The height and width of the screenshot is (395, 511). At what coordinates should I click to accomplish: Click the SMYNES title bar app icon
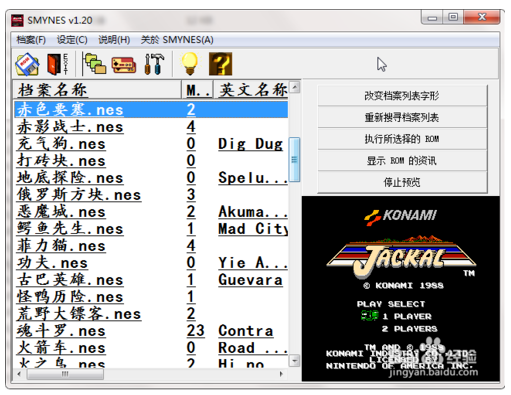17,20
